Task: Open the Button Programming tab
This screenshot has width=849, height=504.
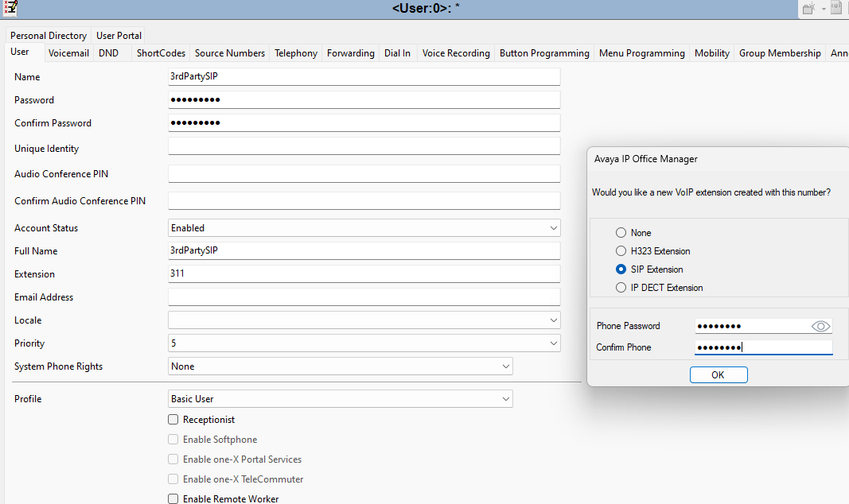Action: pyautogui.click(x=544, y=53)
